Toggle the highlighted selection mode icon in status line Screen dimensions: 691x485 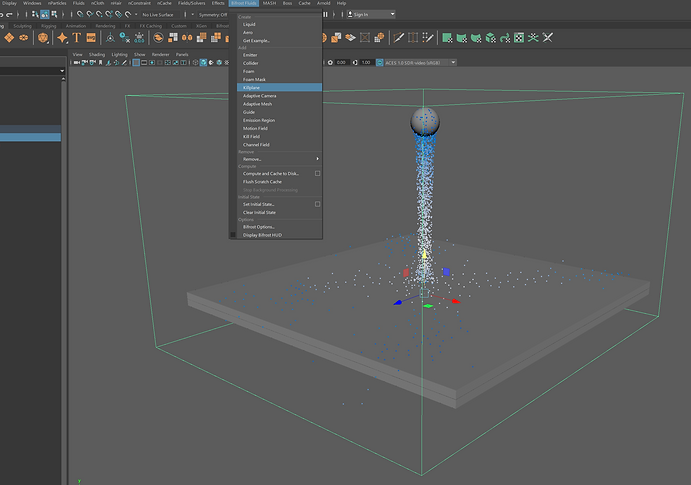click(x=45, y=15)
